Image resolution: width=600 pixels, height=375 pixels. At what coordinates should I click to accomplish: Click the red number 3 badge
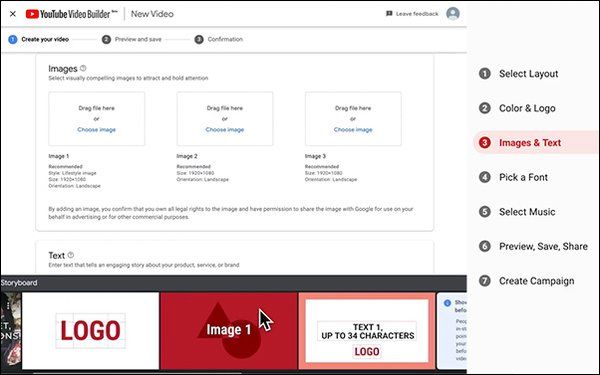[x=485, y=143]
